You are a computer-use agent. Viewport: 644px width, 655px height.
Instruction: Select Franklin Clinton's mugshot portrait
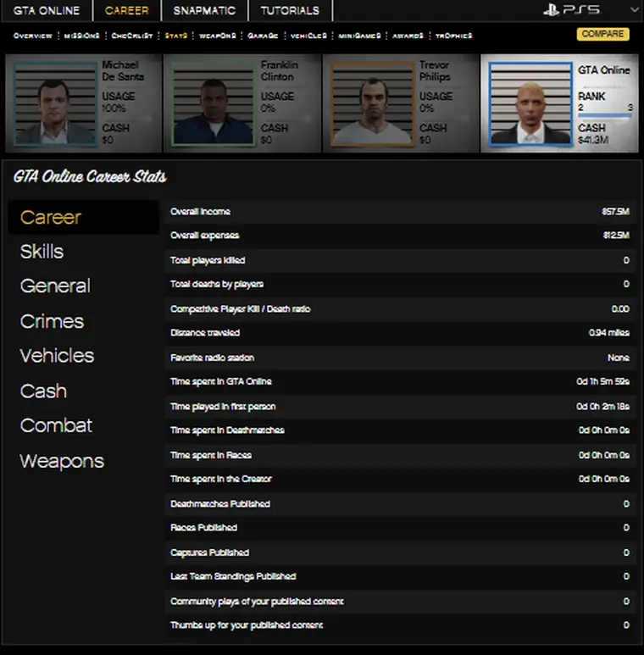click(214, 103)
